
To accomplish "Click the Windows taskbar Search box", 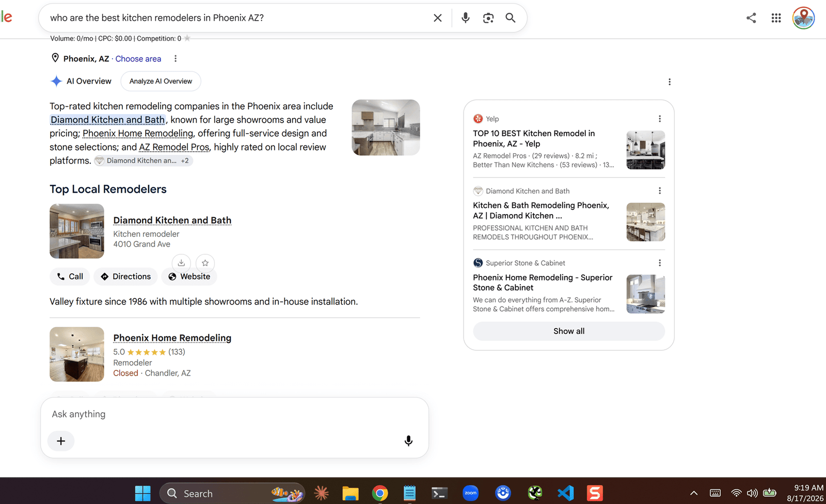I will 232,494.
